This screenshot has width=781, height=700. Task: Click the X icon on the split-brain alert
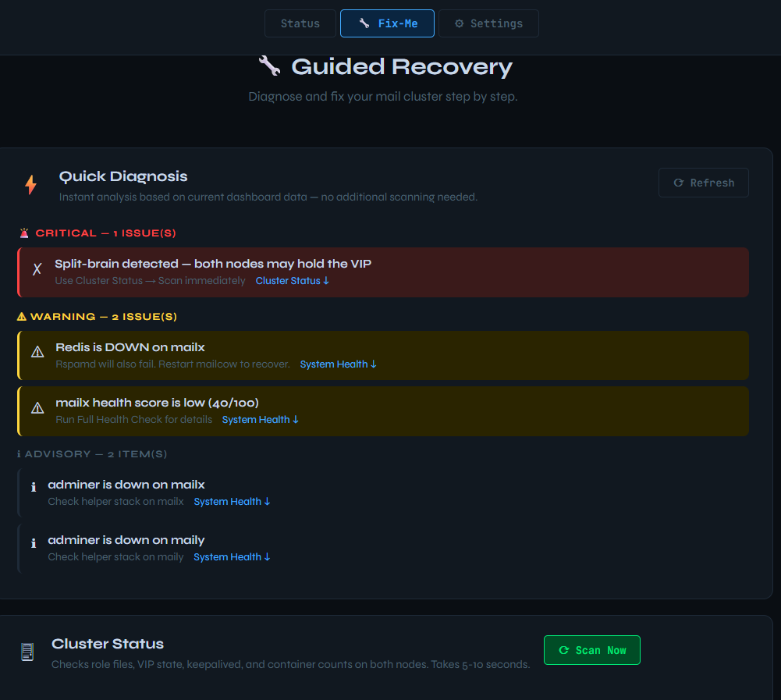(x=37, y=269)
